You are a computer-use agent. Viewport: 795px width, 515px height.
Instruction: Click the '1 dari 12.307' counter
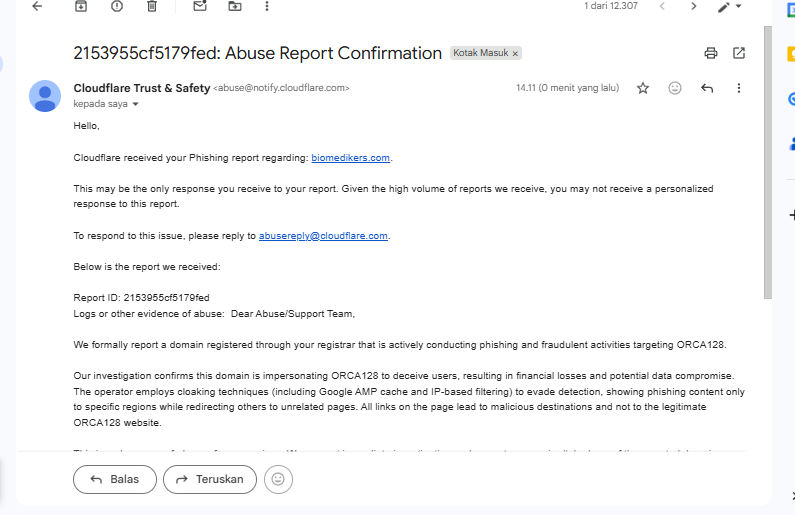pyautogui.click(x=610, y=6)
